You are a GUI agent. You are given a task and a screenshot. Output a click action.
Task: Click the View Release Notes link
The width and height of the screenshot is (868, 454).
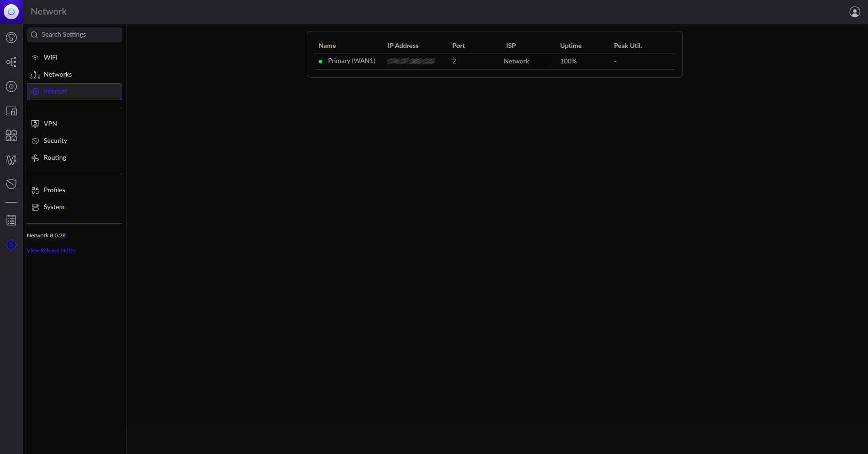click(x=51, y=250)
